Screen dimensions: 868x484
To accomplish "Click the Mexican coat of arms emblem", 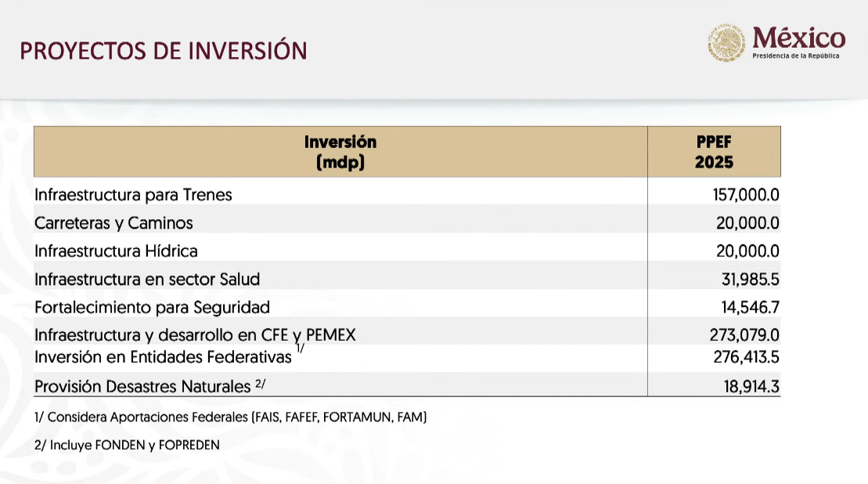I will tap(726, 42).
